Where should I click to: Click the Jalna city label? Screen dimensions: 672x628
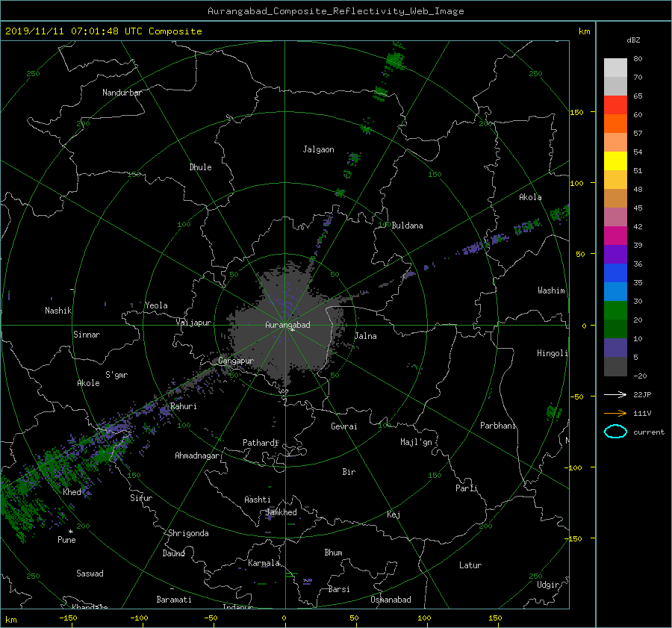[366, 336]
